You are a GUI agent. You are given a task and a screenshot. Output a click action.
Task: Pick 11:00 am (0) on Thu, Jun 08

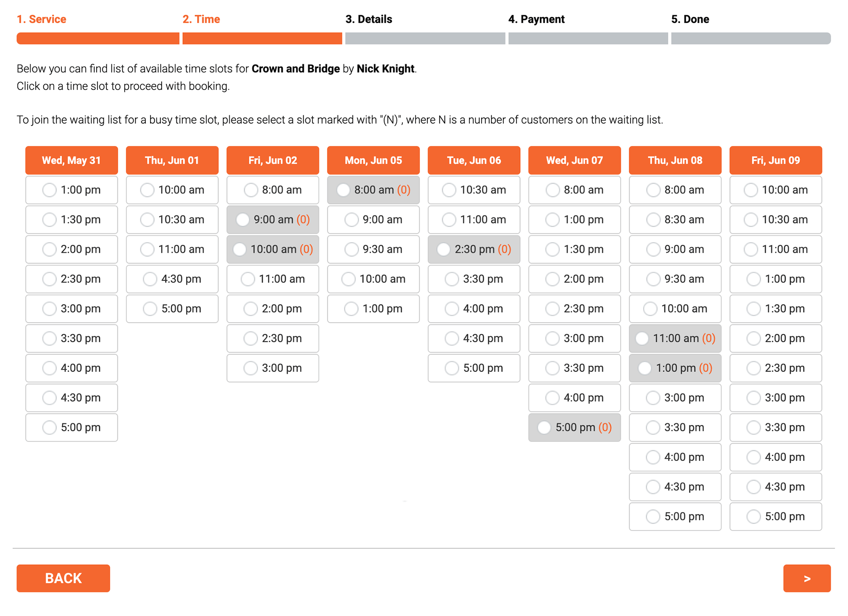(x=675, y=338)
